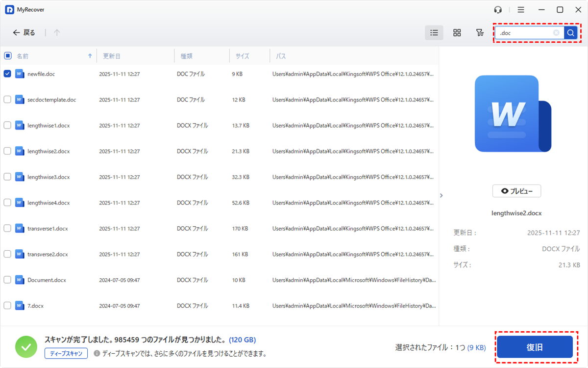The width and height of the screenshot is (588, 368).
Task: Switch to grid thumbnail view icon
Action: (x=457, y=33)
